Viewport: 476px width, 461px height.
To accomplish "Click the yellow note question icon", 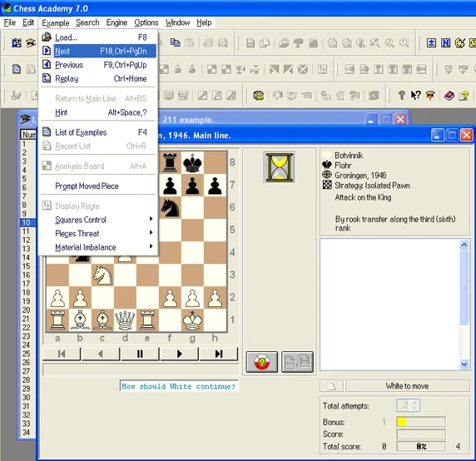I will 464,96.
